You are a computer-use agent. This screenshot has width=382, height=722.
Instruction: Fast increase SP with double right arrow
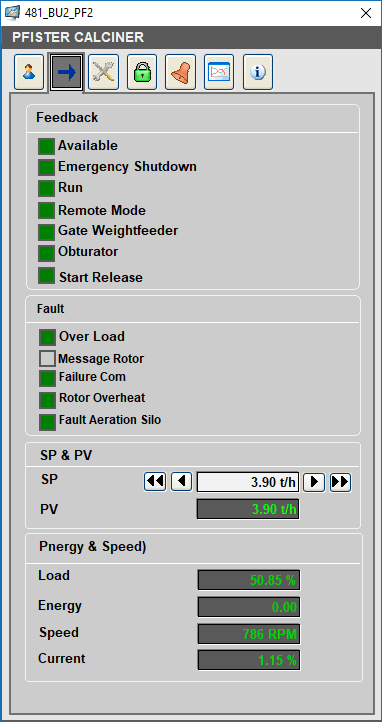click(341, 482)
